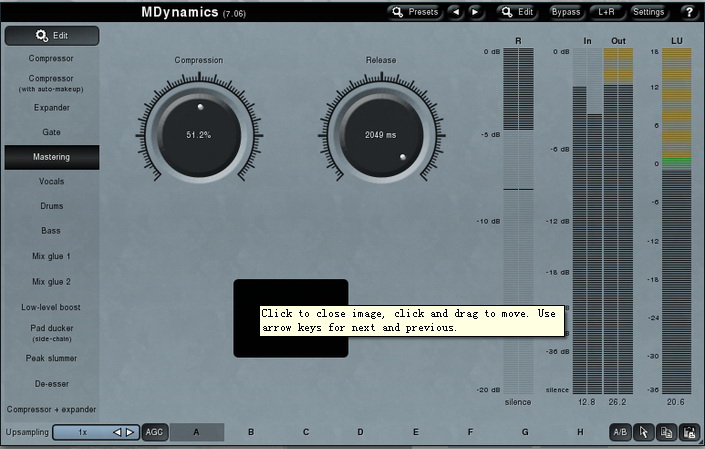Select Mix glue 1 device
Screen dimensions: 705x449
(51, 256)
